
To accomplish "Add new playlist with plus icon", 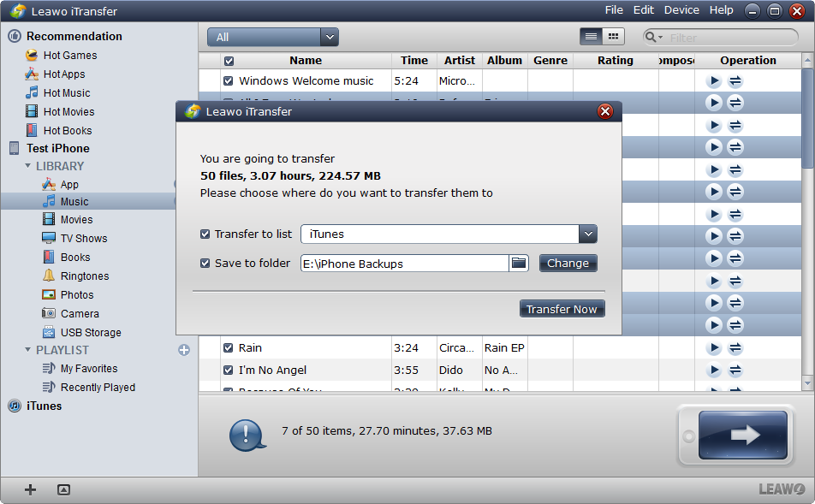I will 184,350.
